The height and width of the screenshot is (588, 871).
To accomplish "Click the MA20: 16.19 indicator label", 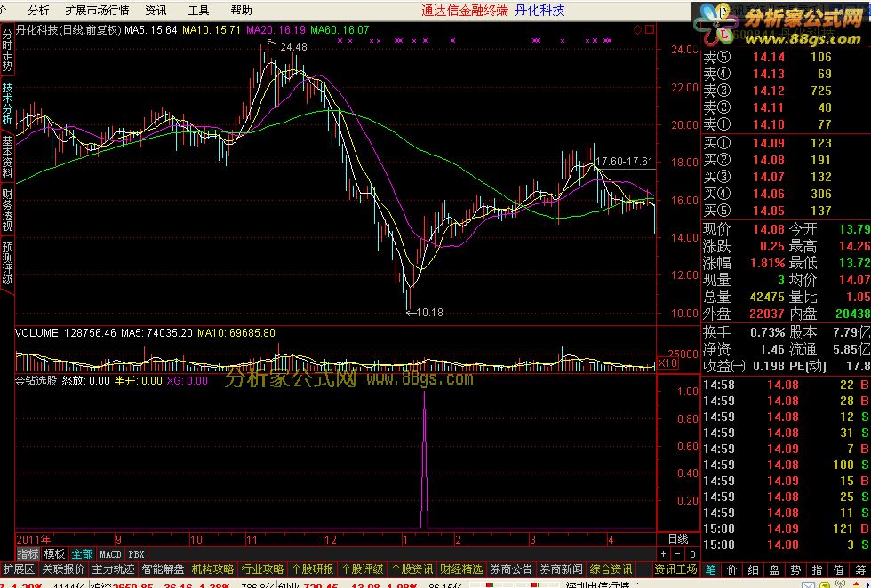I will 276,30.
